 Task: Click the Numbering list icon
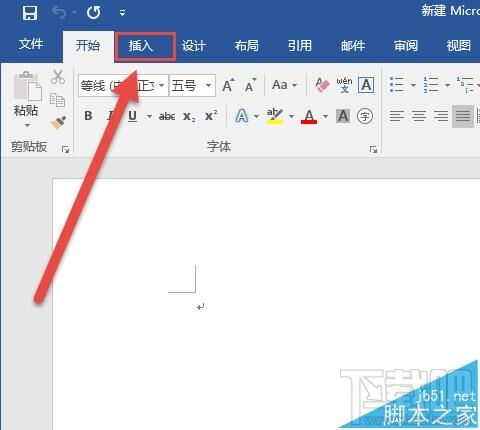pos(431,85)
